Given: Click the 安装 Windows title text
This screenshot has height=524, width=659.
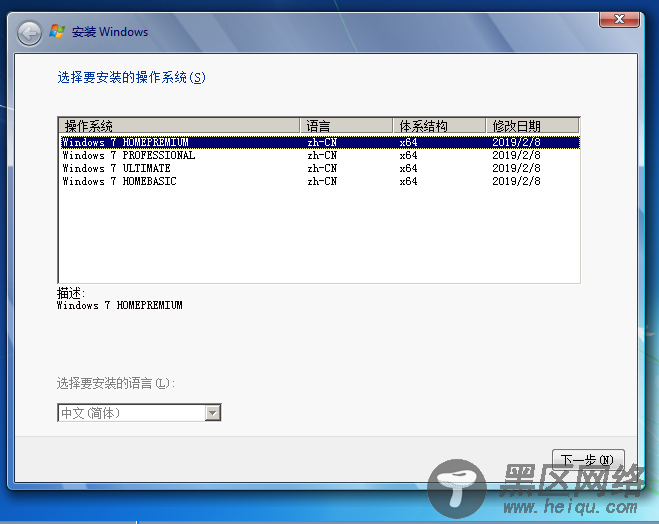Looking at the screenshot, I should [110, 32].
